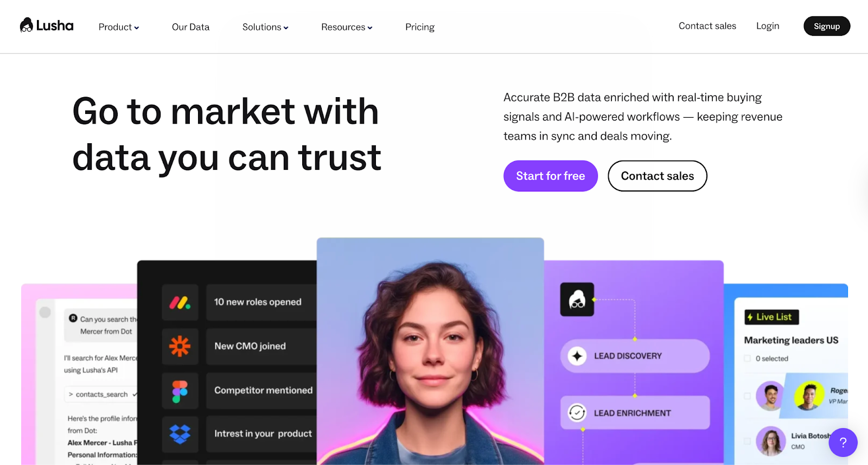Open the Solutions dropdown menu
Screen dimensions: 868x465
(265, 27)
